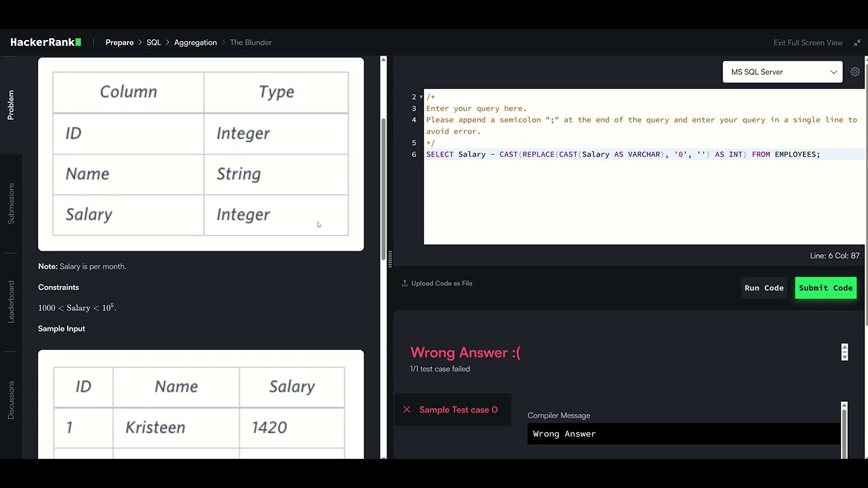868x488 pixels.
Task: Toggle the code fold arrow at line 2
Action: (x=421, y=97)
